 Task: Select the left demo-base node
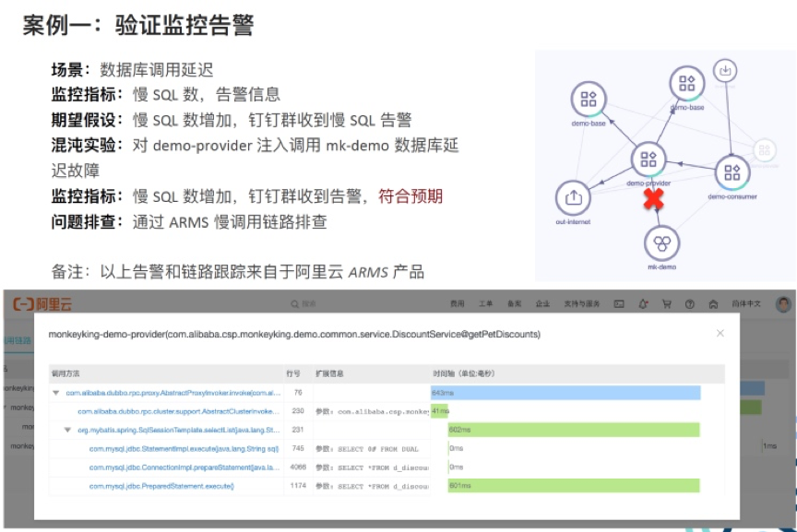(589, 99)
